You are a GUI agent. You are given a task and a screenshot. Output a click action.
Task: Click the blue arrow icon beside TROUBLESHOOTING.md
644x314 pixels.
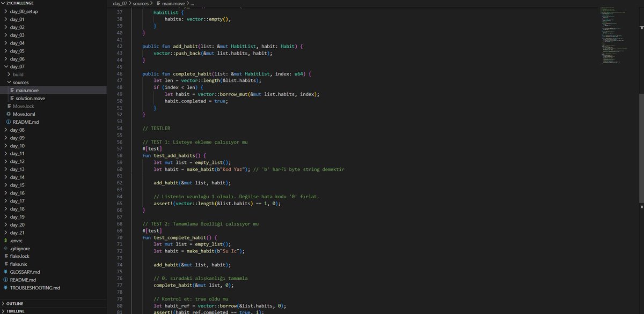pyautogui.click(x=5, y=288)
